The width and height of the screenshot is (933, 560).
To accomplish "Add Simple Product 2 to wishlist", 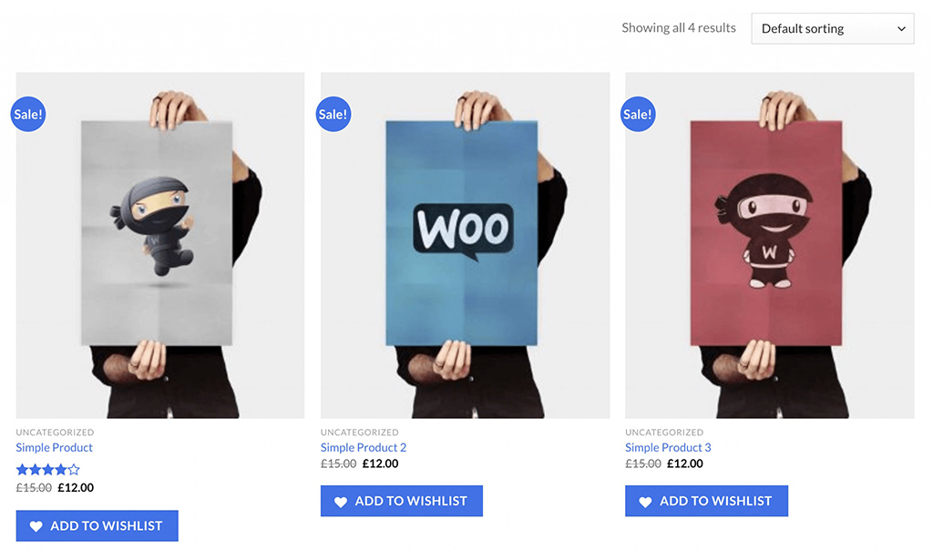I will pos(402,501).
